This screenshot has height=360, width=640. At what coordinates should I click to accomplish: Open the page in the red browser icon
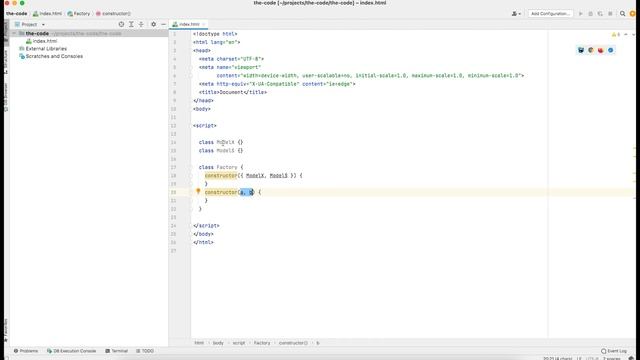(x=600, y=50)
